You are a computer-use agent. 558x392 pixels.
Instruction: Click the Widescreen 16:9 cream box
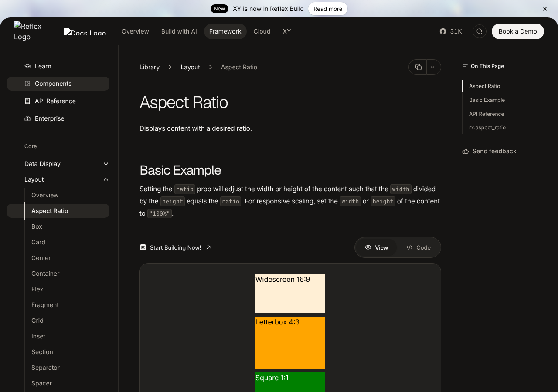(x=290, y=294)
